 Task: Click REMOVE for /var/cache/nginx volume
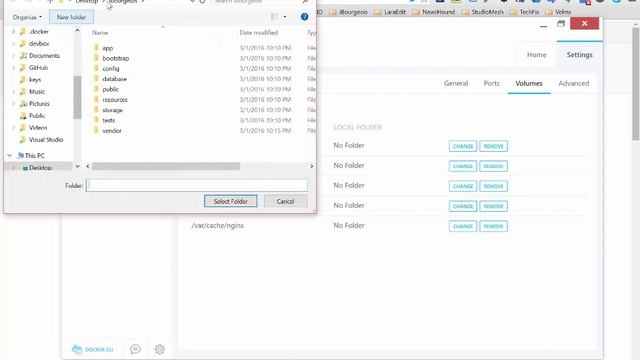pos(493,226)
